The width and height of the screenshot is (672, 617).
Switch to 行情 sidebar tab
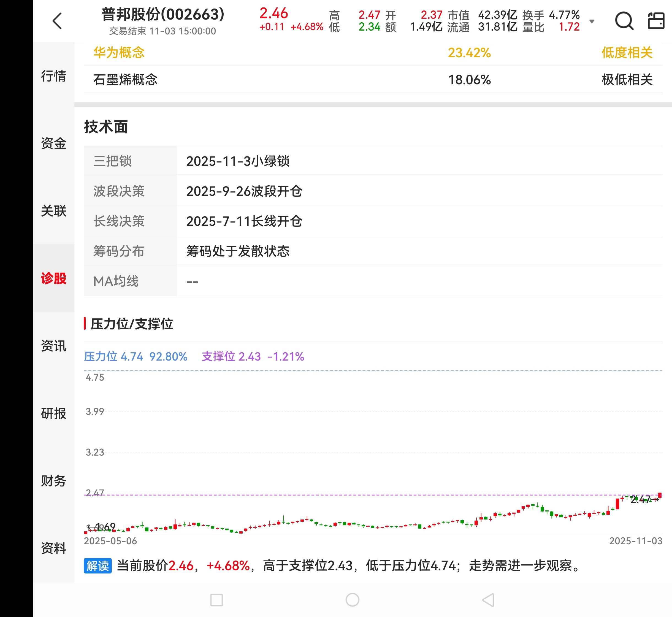(53, 76)
